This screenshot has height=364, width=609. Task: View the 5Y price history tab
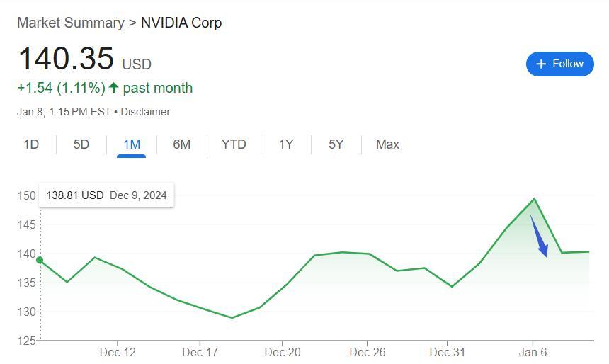tap(336, 144)
